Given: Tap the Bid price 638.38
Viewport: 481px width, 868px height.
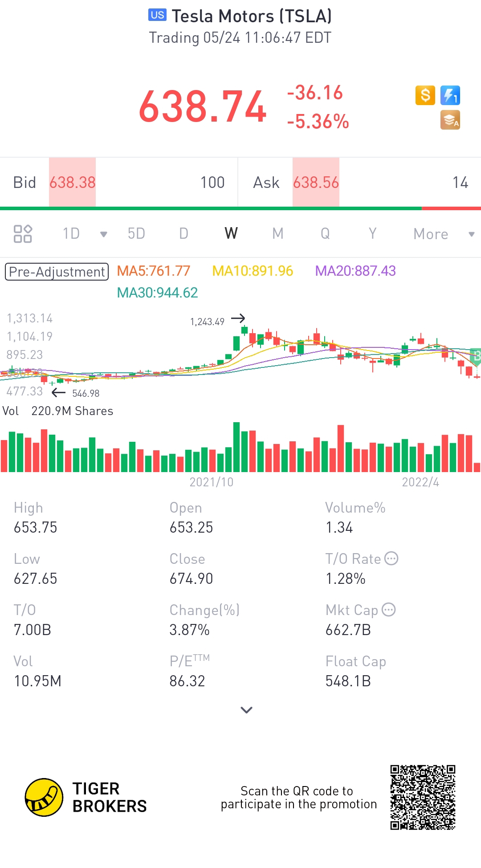Looking at the screenshot, I should pyautogui.click(x=72, y=183).
